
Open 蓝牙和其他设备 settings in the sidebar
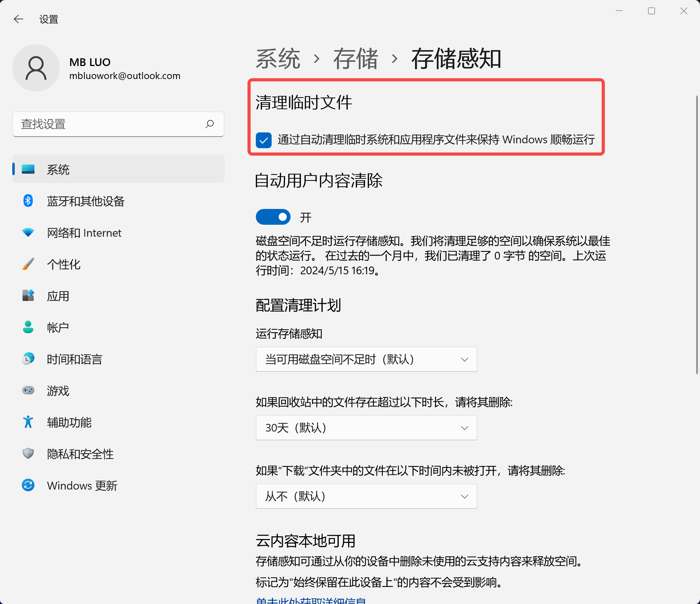(85, 201)
